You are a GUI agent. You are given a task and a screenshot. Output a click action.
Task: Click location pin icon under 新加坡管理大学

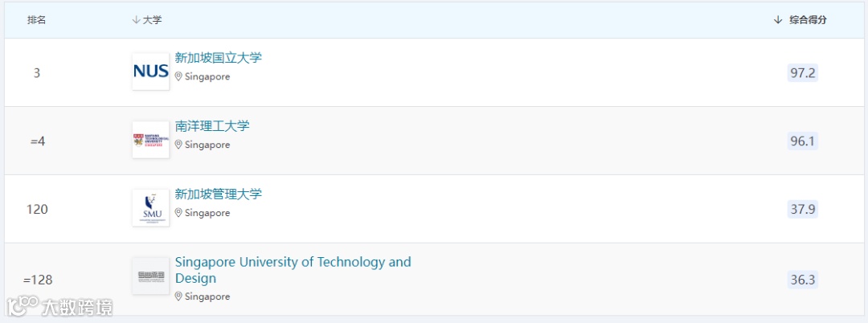tap(179, 214)
